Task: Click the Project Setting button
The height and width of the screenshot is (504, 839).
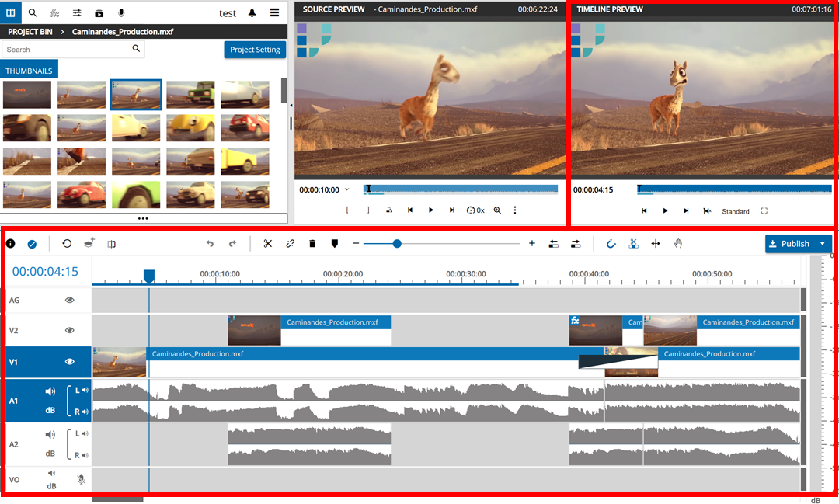Action: [x=255, y=49]
